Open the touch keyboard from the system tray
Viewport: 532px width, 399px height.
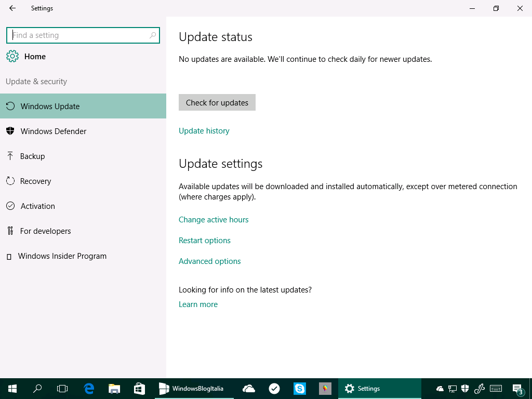[496, 389]
